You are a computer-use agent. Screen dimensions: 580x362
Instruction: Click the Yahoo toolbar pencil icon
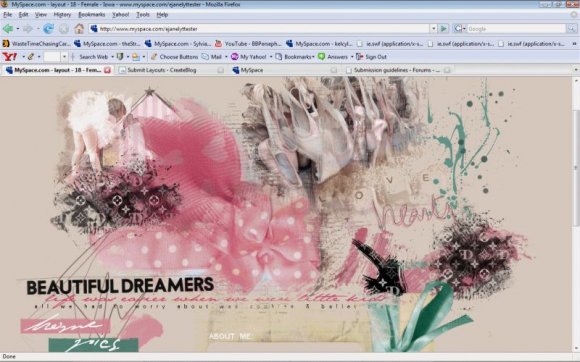(31, 57)
